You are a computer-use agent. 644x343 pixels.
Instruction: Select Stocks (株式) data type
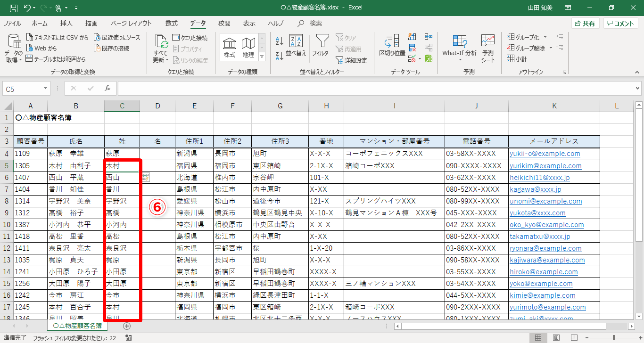point(230,48)
